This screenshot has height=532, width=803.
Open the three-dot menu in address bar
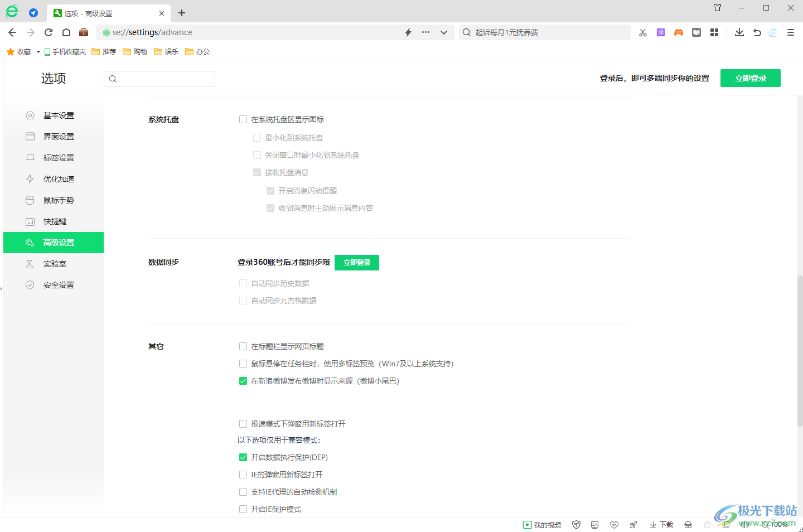click(x=426, y=32)
